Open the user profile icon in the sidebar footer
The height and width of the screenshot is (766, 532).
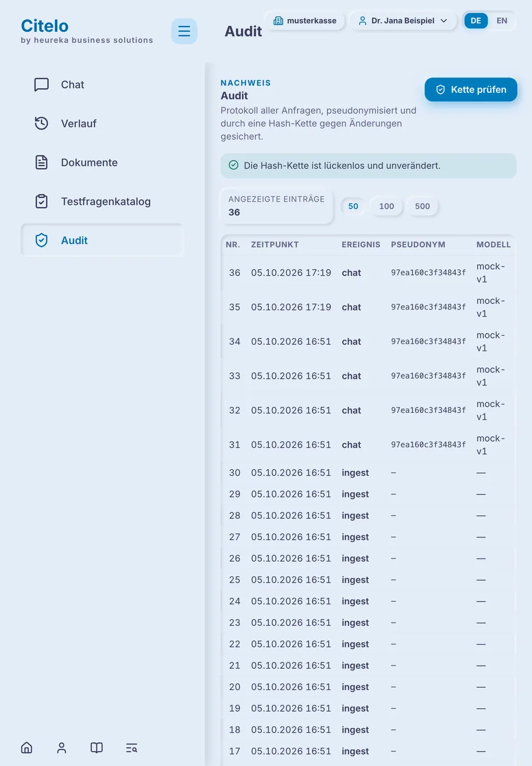[x=61, y=748]
